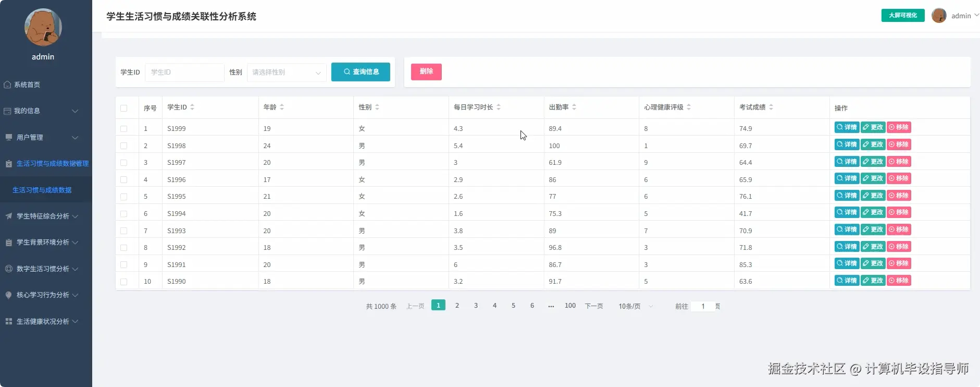Open the top-right admin dropdown arrow
Viewport: 980px width, 387px height.
pos(976,16)
